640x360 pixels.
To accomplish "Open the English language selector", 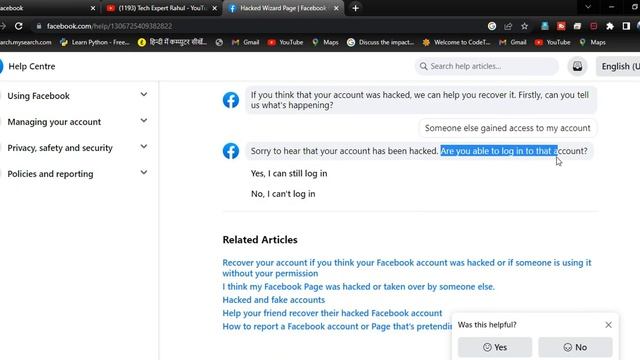I will [618, 66].
